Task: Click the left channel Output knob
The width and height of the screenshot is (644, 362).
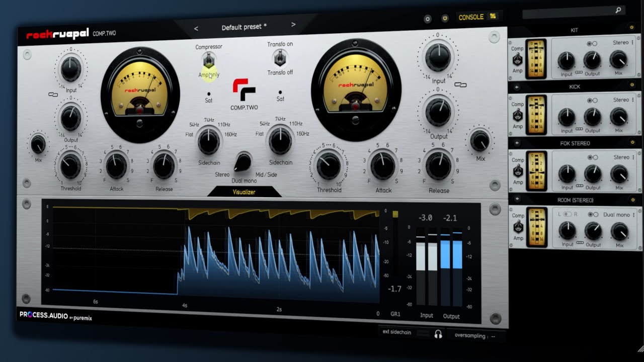Action: pos(71,118)
